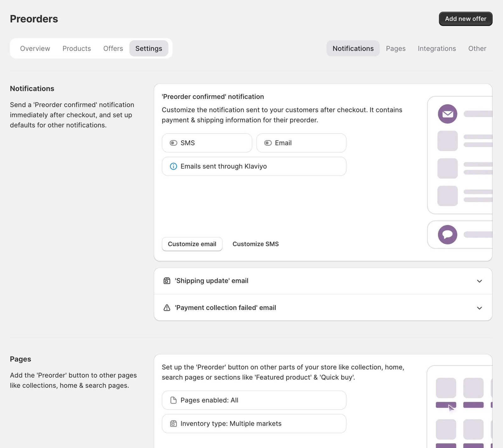Click the Add new offer button
The height and width of the screenshot is (448, 503).
[x=466, y=19]
